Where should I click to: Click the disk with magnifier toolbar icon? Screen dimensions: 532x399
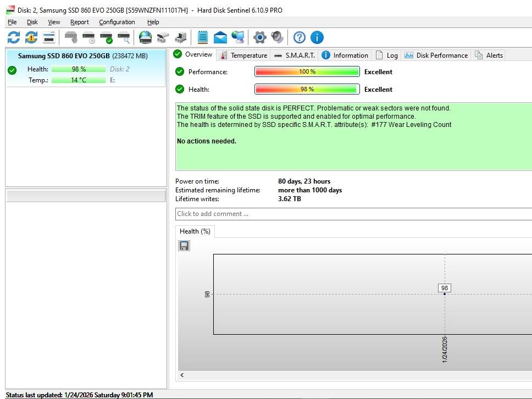[x=124, y=37]
